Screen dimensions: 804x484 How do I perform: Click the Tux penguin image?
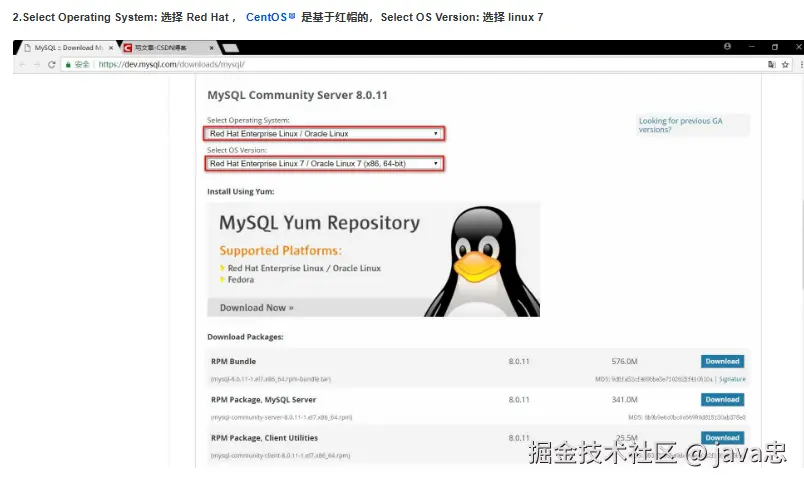[x=484, y=261]
